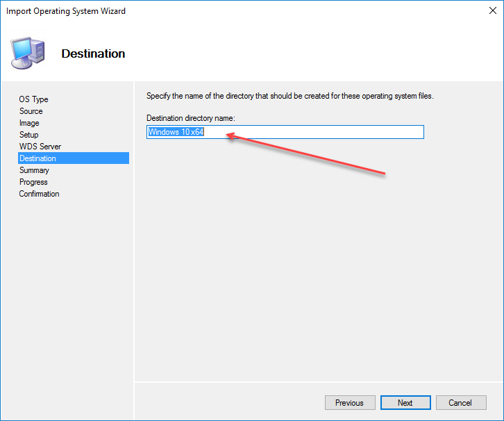This screenshot has height=421, width=504.
Task: Click the Destination directory name text box
Action: [x=312, y=132]
